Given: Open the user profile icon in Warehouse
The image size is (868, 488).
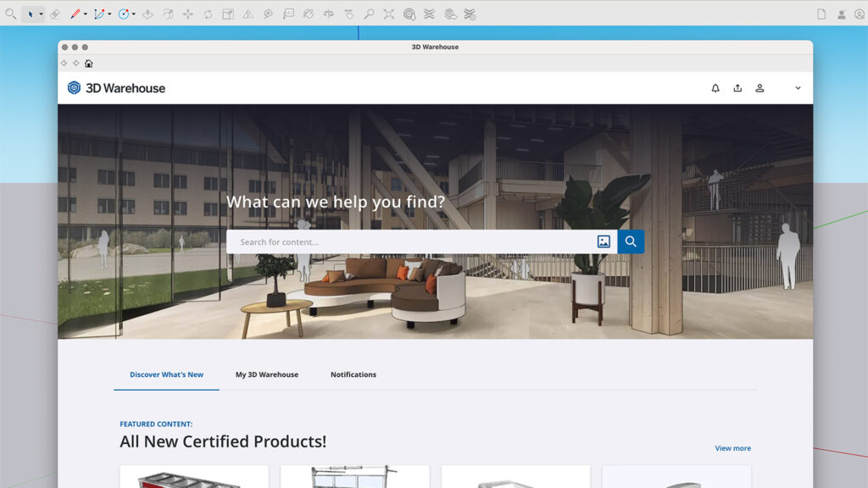Looking at the screenshot, I should (x=759, y=88).
